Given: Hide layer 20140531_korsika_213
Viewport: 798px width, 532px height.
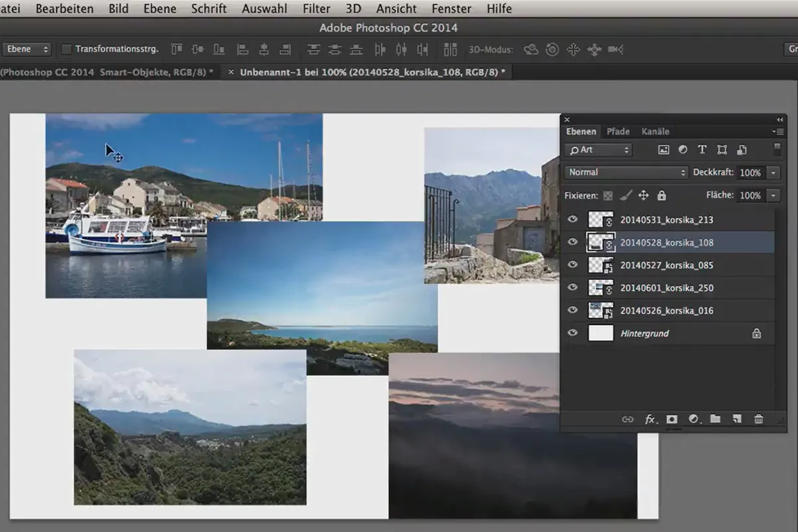Looking at the screenshot, I should pyautogui.click(x=573, y=219).
